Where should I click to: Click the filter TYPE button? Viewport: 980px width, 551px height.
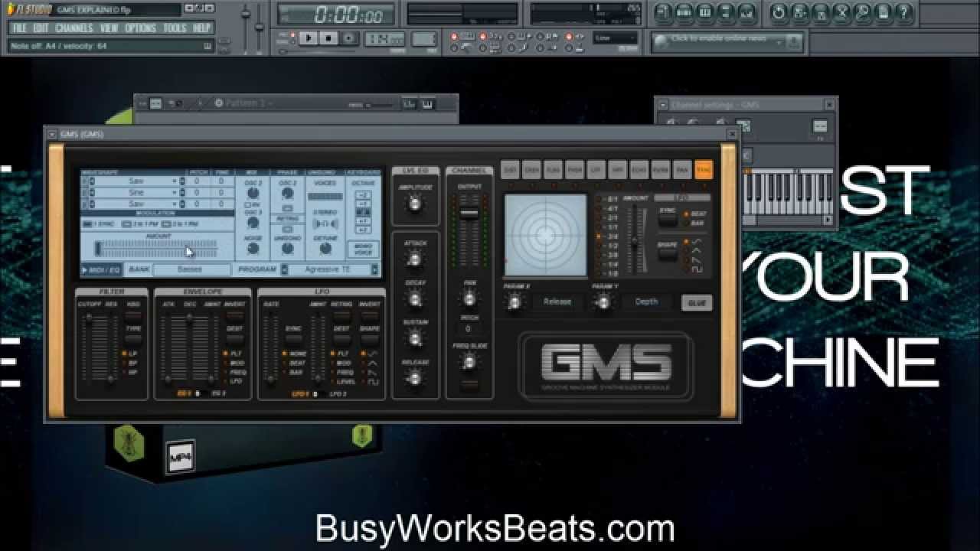[132, 339]
